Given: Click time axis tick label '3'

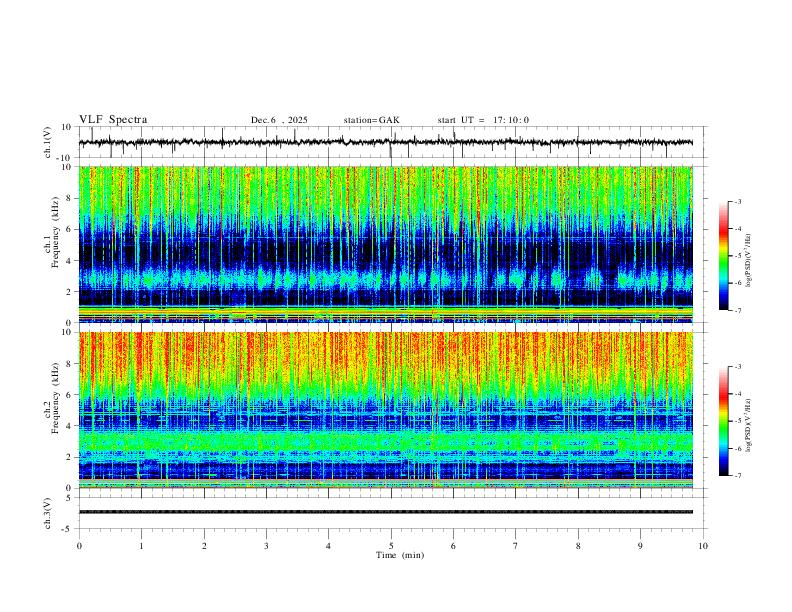Looking at the screenshot, I should pos(266,546).
